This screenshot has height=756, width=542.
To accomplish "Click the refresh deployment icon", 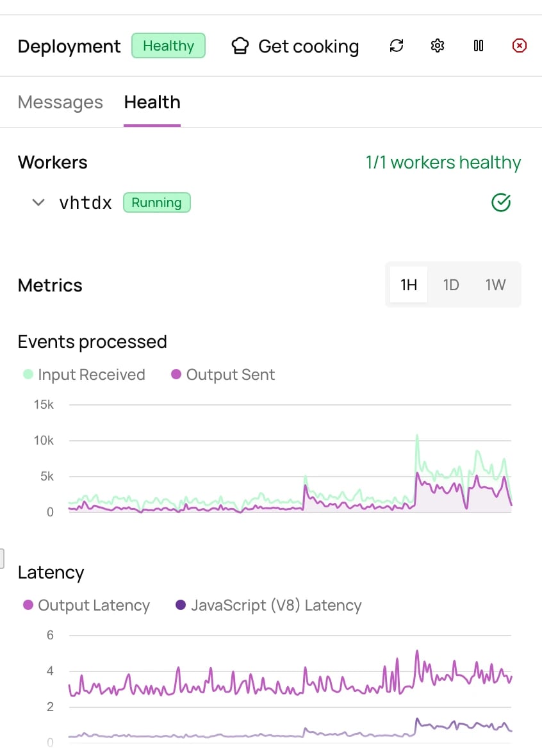I will [397, 45].
